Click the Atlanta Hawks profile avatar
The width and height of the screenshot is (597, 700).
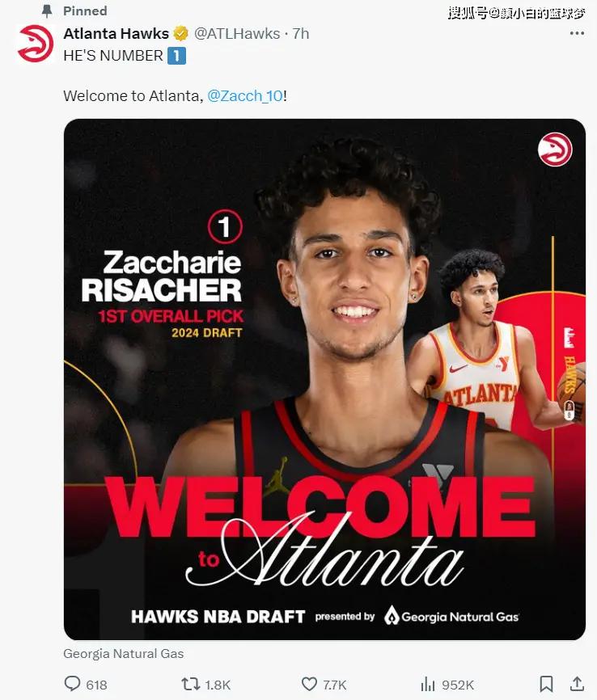click(x=36, y=44)
